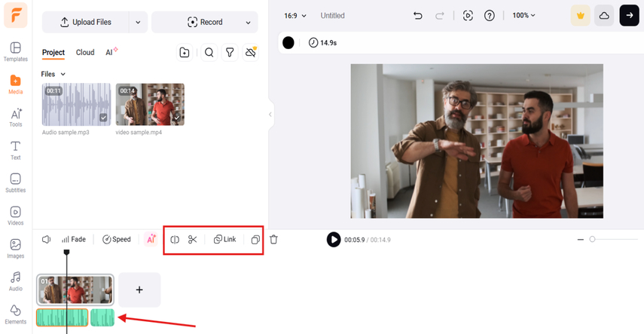Open the Templates sidebar panel
The width and height of the screenshot is (644, 334).
click(16, 52)
